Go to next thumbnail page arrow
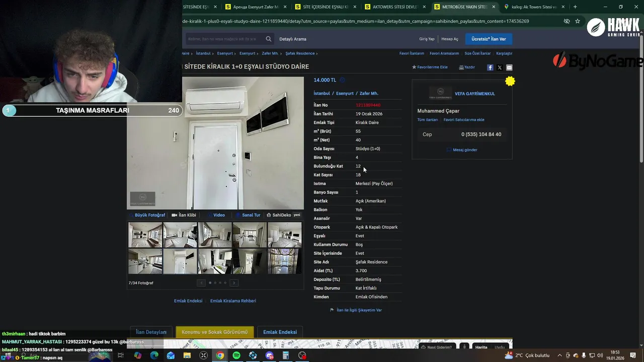The image size is (644, 362). pyautogui.click(x=234, y=283)
